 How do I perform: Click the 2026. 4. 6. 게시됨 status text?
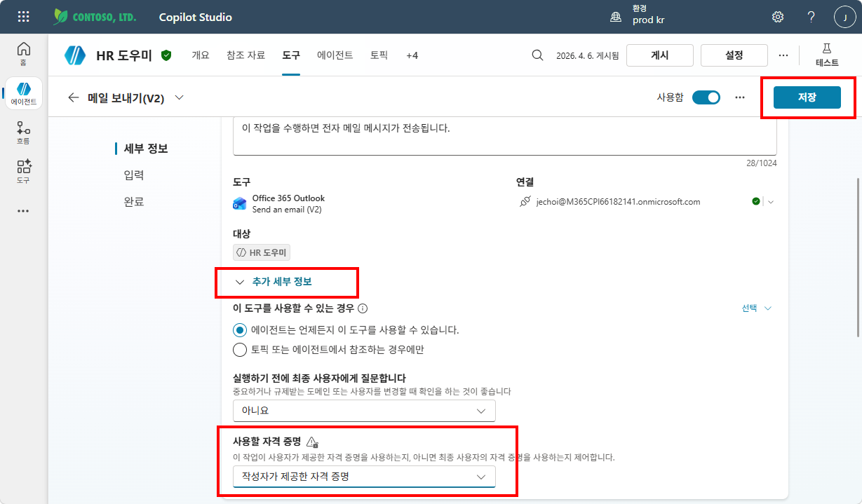point(587,55)
